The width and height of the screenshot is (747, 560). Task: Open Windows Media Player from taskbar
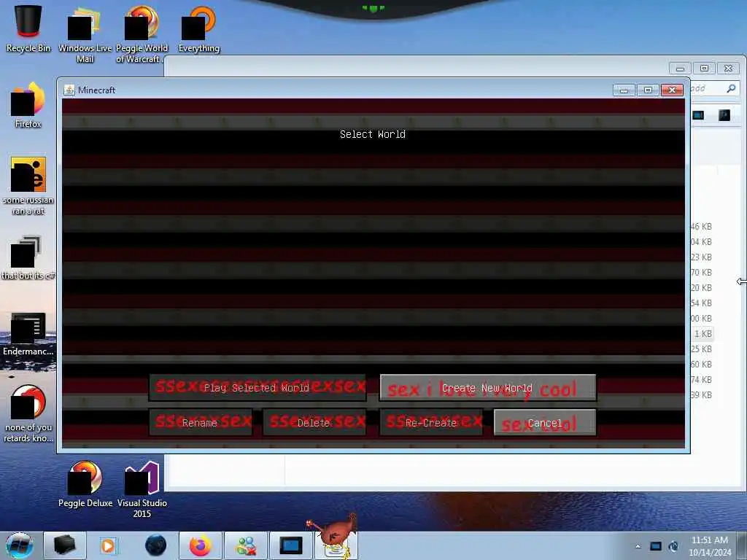pyautogui.click(x=108, y=545)
